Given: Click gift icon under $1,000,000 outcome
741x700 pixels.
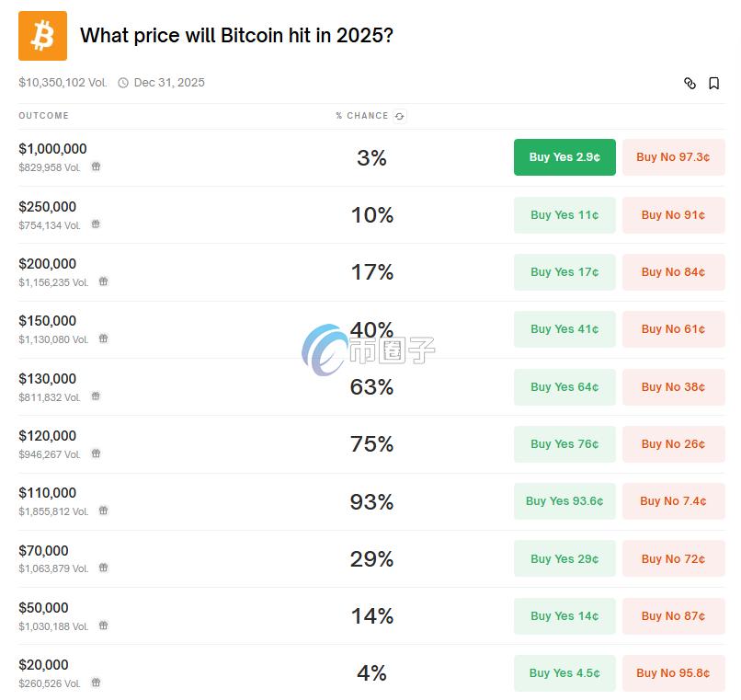Looking at the screenshot, I should [96, 167].
